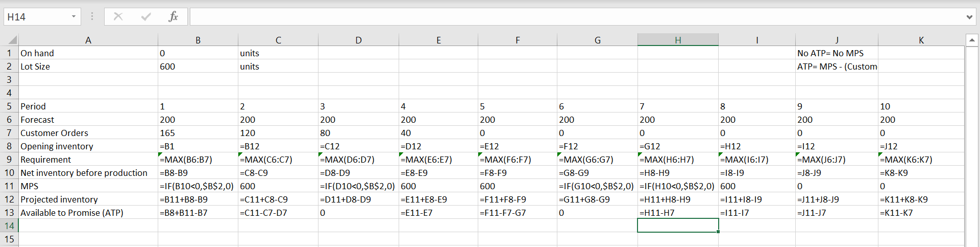This screenshot has height=247, width=980.
Task: Click the Enter checkmark icon in formula bar
Action: pyautogui.click(x=146, y=17)
